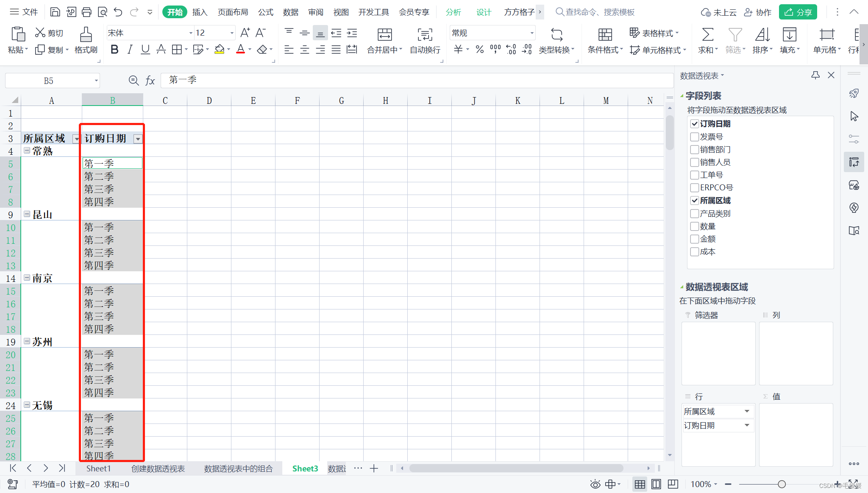Open the 文件 menu button
The height and width of the screenshot is (493, 868).
(x=24, y=12)
